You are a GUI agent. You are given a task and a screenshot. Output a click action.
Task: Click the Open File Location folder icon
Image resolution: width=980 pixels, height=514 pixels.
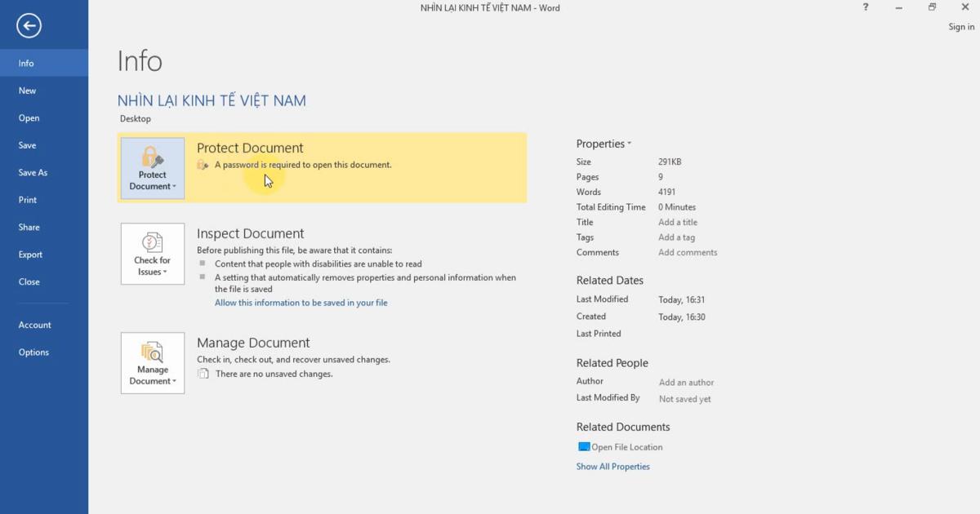(x=584, y=446)
